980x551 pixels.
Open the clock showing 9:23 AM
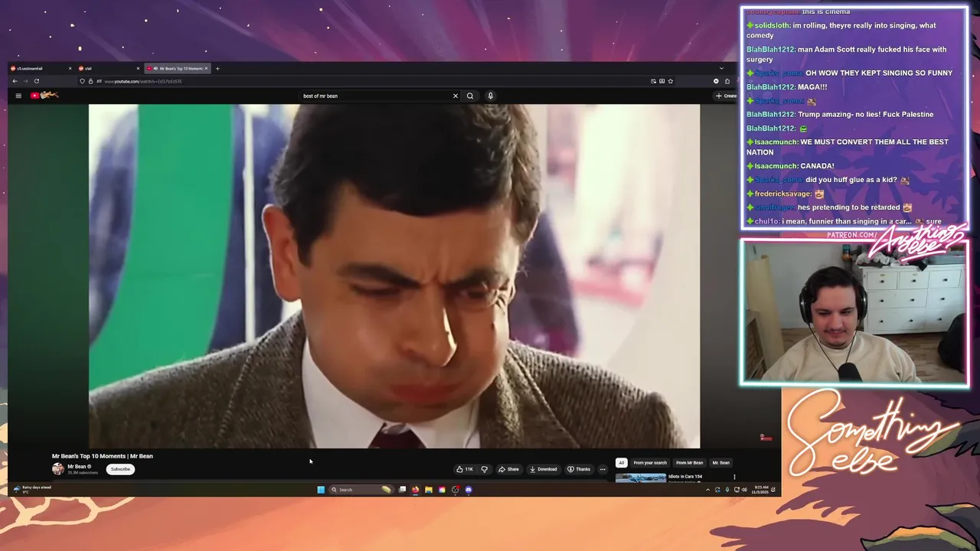[x=761, y=490]
